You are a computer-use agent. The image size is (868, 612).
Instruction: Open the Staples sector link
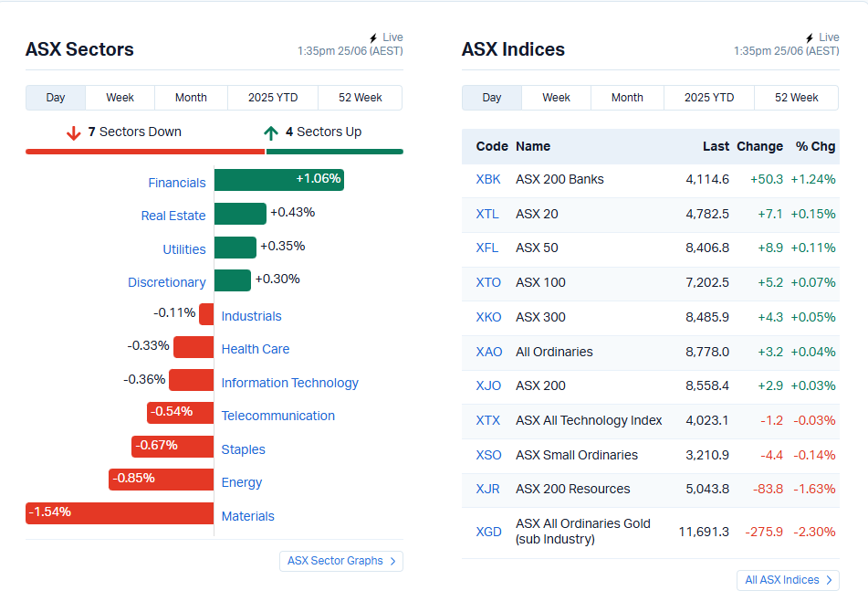[243, 449]
